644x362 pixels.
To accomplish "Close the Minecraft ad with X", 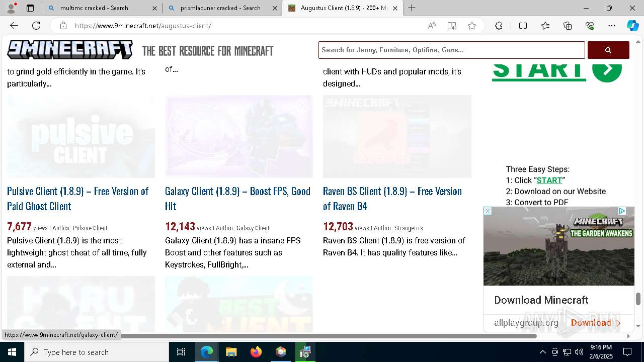I will pyautogui.click(x=488, y=211).
